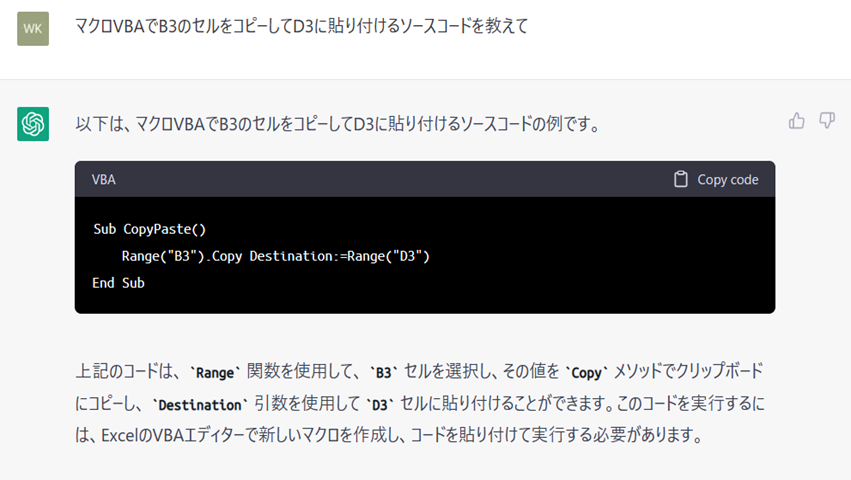Click the inline `Destination` code word
Screen dimensions: 851x480
pyautogui.click(x=200, y=405)
